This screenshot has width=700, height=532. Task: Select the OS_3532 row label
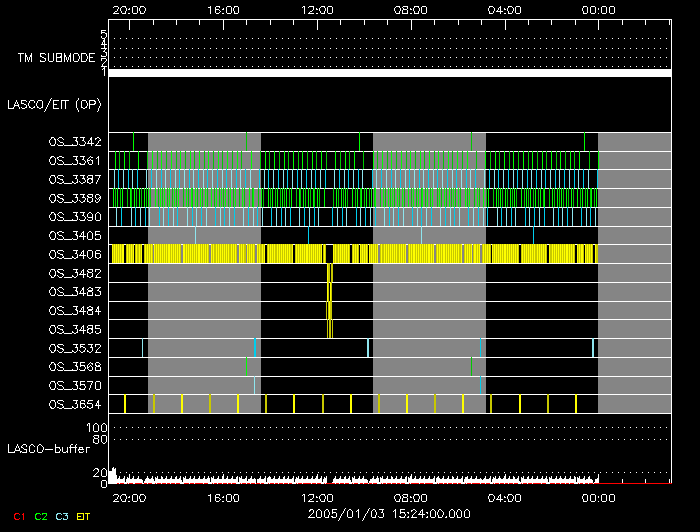(74, 348)
